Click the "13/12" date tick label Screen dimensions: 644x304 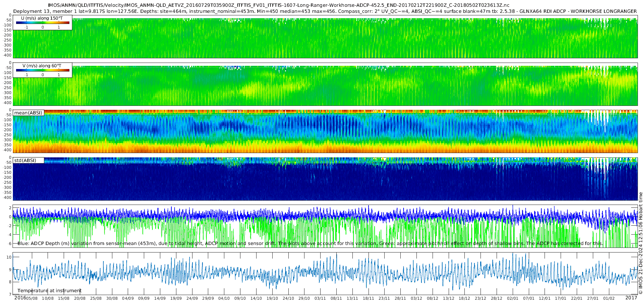coord(449,299)
